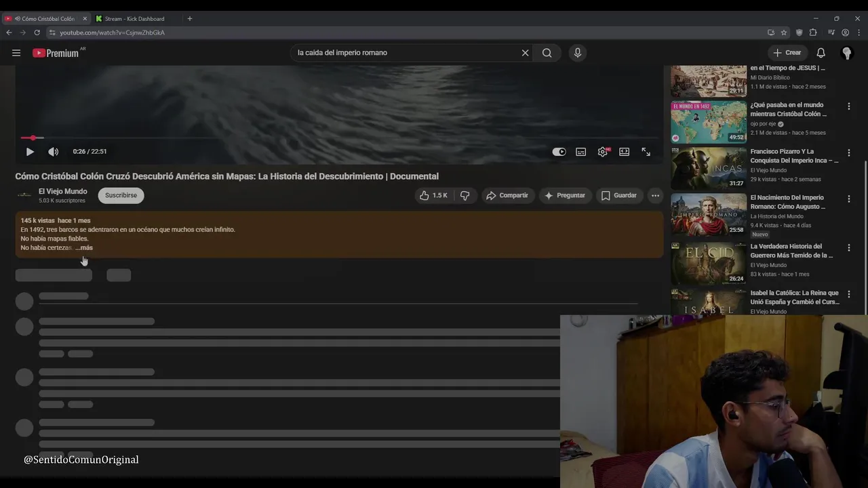Switch to the Stream - Kick Dashboard tab
Viewport: 868px width, 488px height.
pyautogui.click(x=136, y=19)
